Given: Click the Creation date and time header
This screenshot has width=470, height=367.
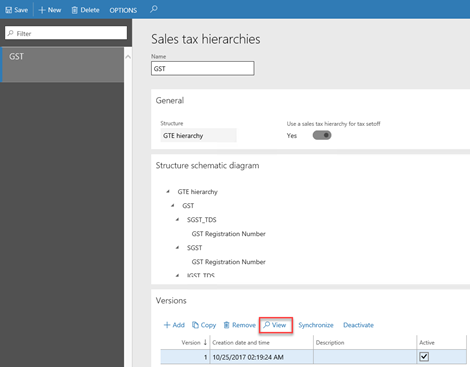Looking at the screenshot, I should coord(241,342).
